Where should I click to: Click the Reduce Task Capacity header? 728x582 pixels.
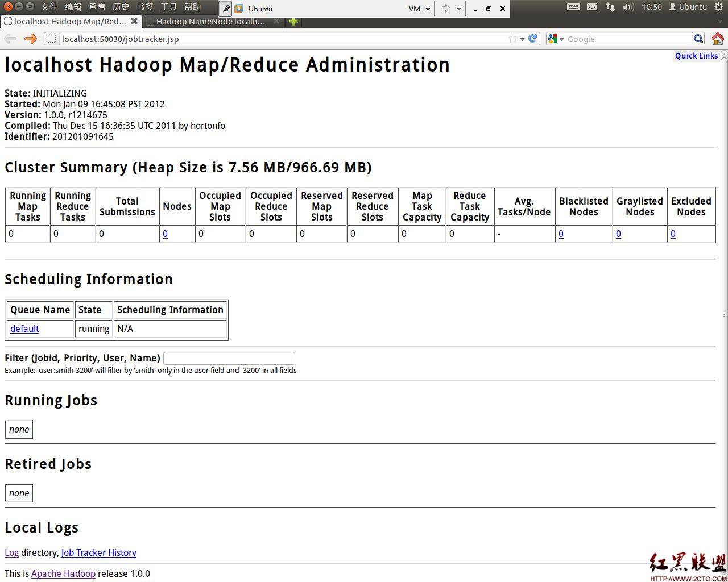470,206
